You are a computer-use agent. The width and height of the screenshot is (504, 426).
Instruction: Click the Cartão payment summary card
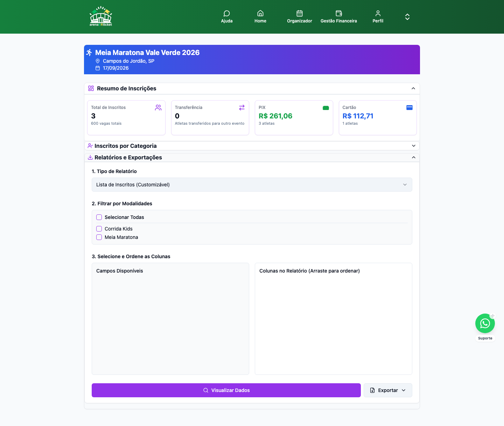point(378,118)
